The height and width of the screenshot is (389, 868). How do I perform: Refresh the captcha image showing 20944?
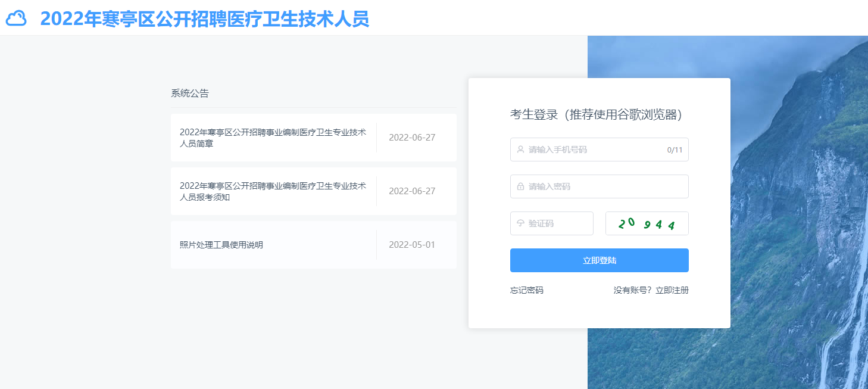click(x=647, y=223)
